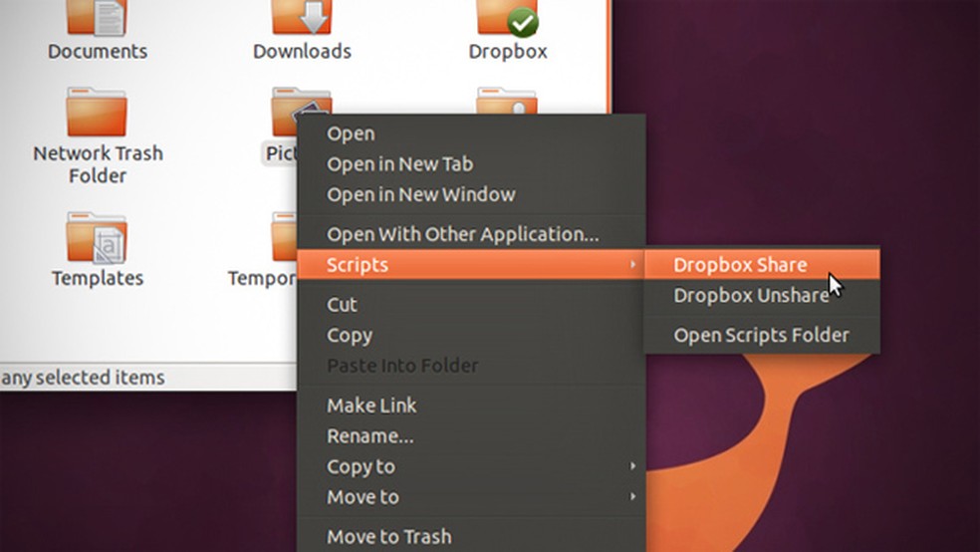
Task: Select Copy in the context menu
Action: (471, 335)
